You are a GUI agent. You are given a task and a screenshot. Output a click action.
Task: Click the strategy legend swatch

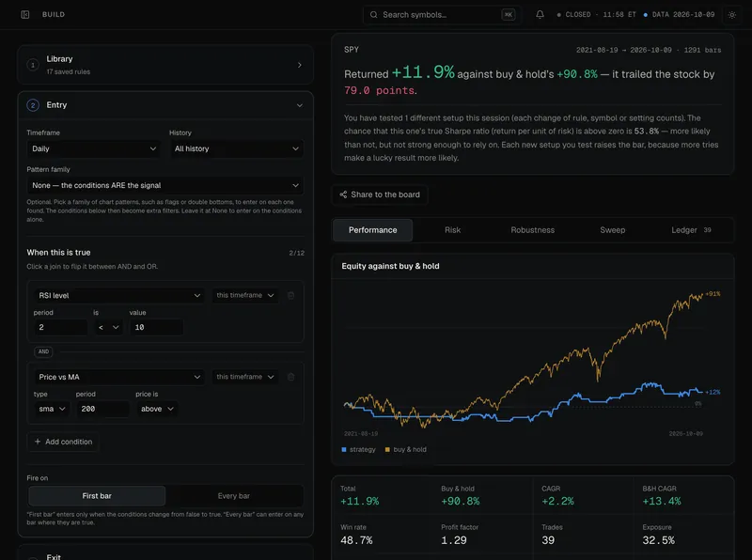point(343,449)
